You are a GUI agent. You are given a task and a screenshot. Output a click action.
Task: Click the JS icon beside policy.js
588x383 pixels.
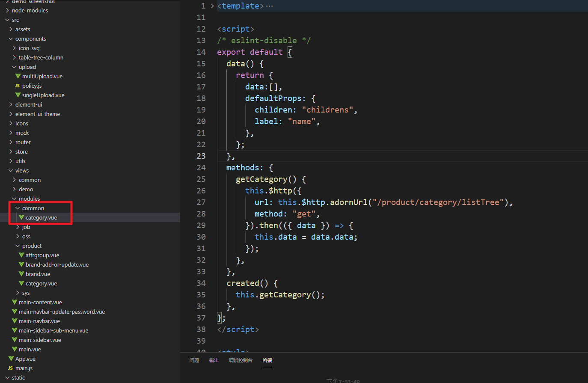(17, 86)
